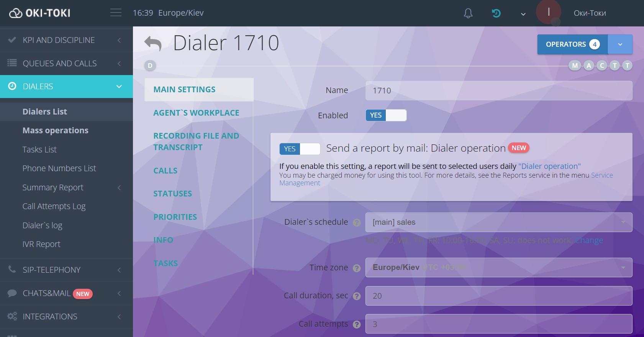This screenshot has width=644, height=337.
Task: Toggle the hamburger sidebar menu
Action: 116,13
